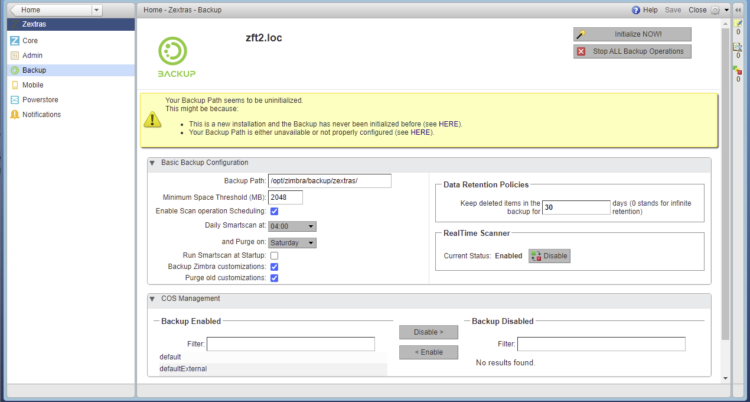Screen dimensions: 750x402
Task: Toggle Enable Scan operation Scheduling checkbox
Action: coord(274,211)
